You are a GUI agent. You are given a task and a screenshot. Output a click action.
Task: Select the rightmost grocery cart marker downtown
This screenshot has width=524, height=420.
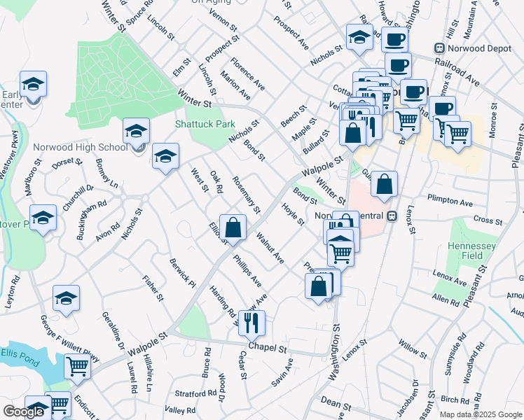(x=458, y=135)
